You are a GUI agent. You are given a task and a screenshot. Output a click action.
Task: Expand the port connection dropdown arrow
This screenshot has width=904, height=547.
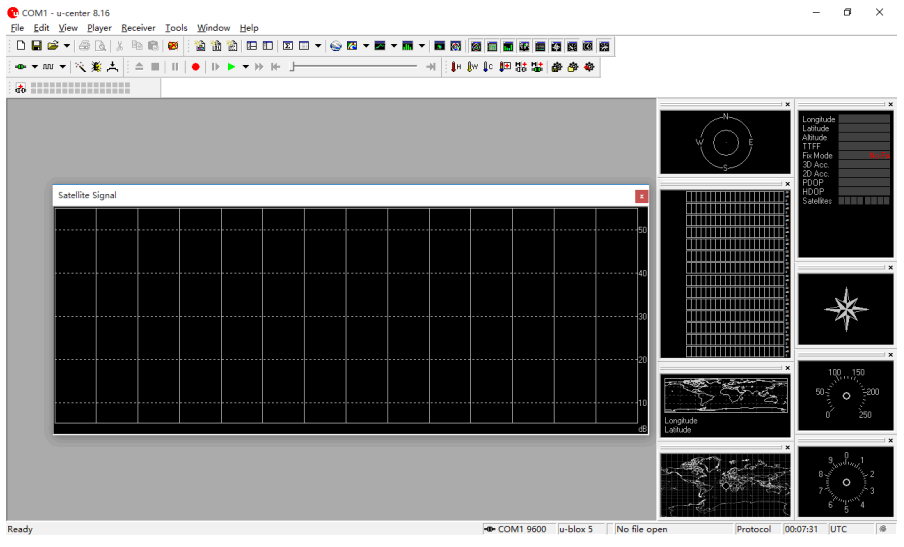[34, 67]
